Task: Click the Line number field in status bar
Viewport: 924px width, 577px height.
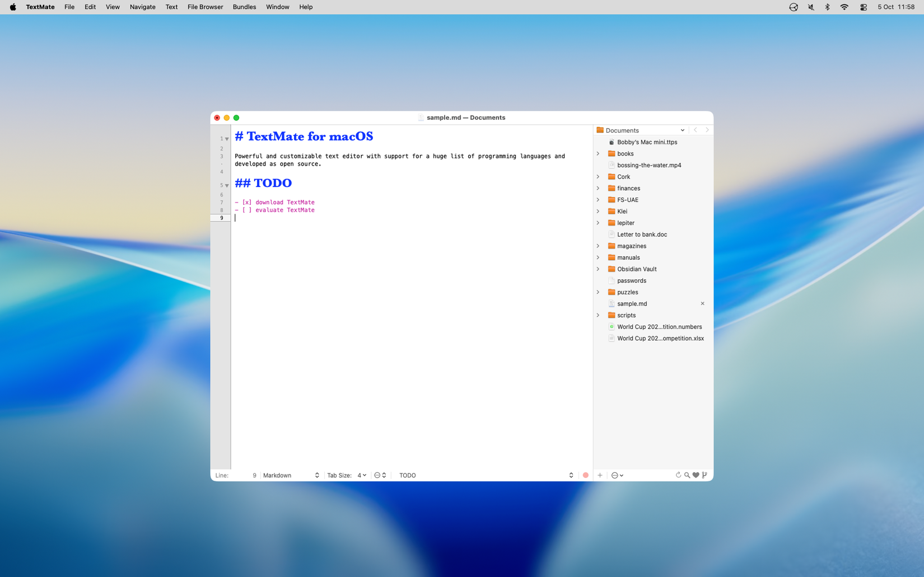Action: tap(236, 475)
